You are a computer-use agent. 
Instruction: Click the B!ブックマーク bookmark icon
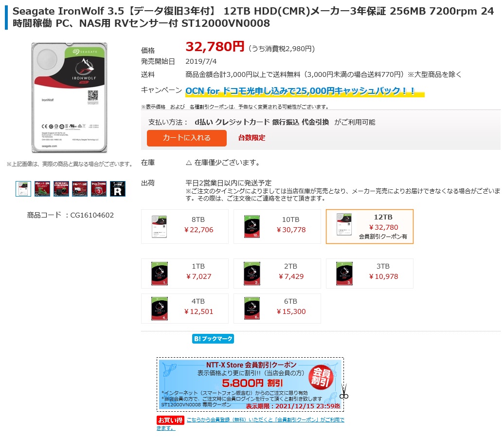point(213,339)
